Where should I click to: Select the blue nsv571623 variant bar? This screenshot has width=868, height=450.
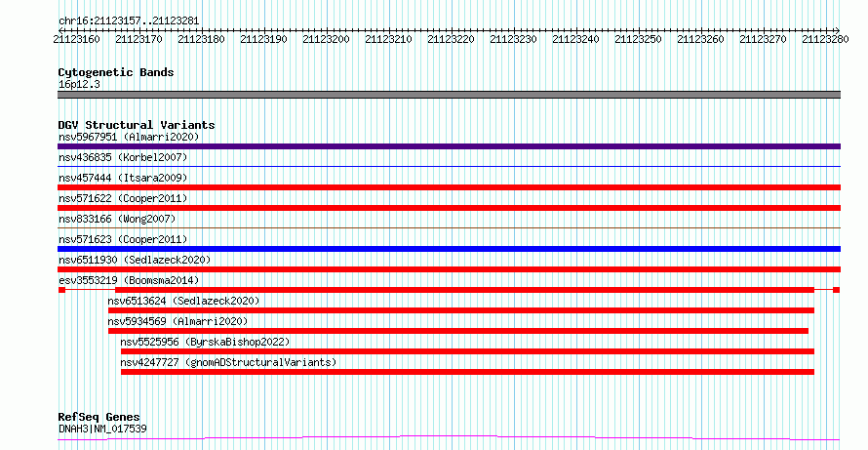click(449, 249)
